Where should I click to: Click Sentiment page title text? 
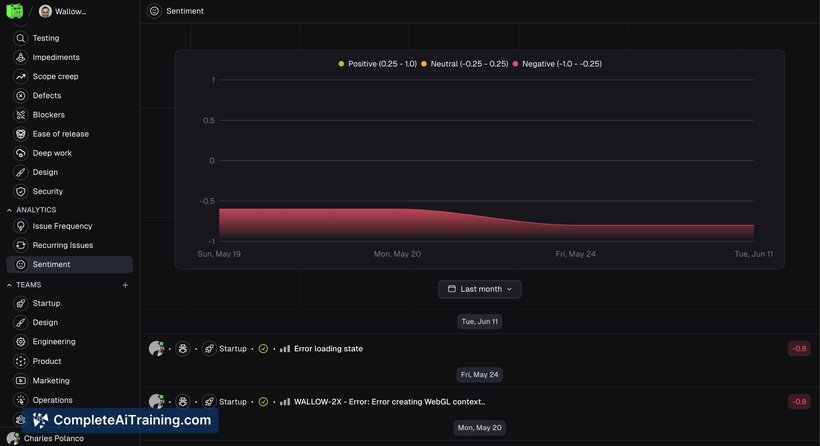[185, 11]
